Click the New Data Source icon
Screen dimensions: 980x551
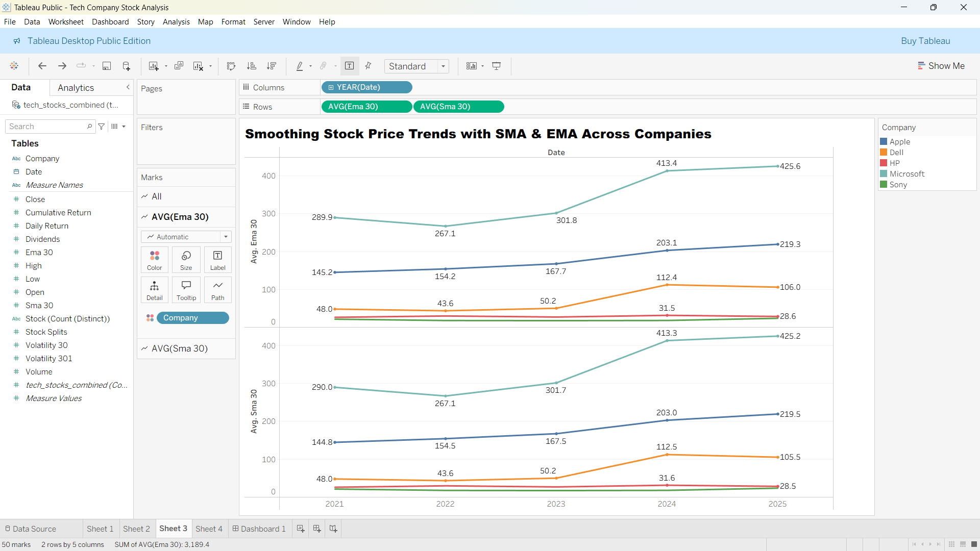coord(127,66)
